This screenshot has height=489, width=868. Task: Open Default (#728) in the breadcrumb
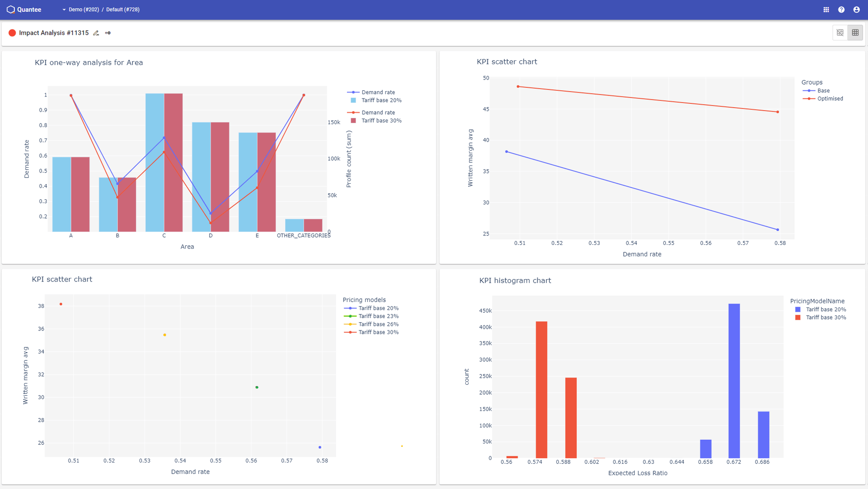123,9
